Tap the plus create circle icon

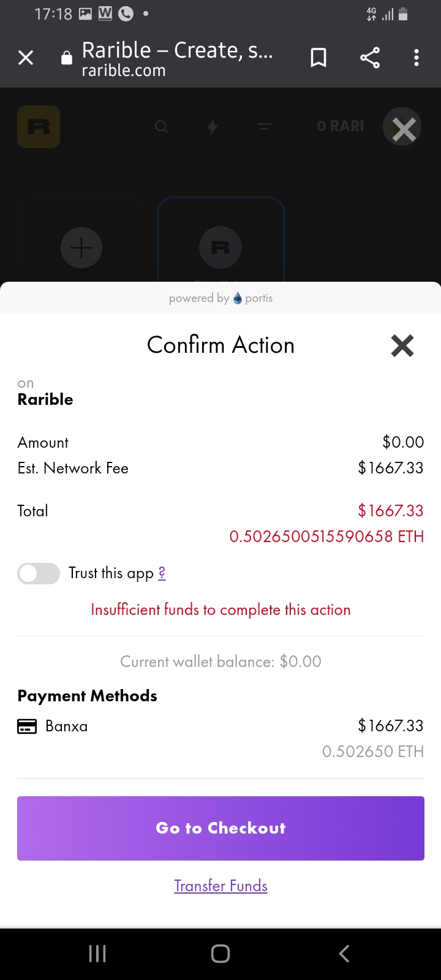tap(81, 248)
